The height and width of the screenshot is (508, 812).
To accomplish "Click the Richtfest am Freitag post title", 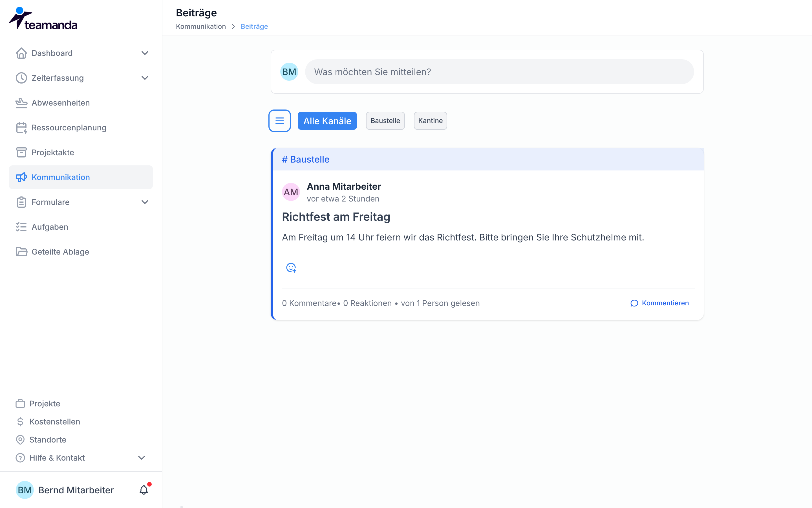I will (336, 217).
